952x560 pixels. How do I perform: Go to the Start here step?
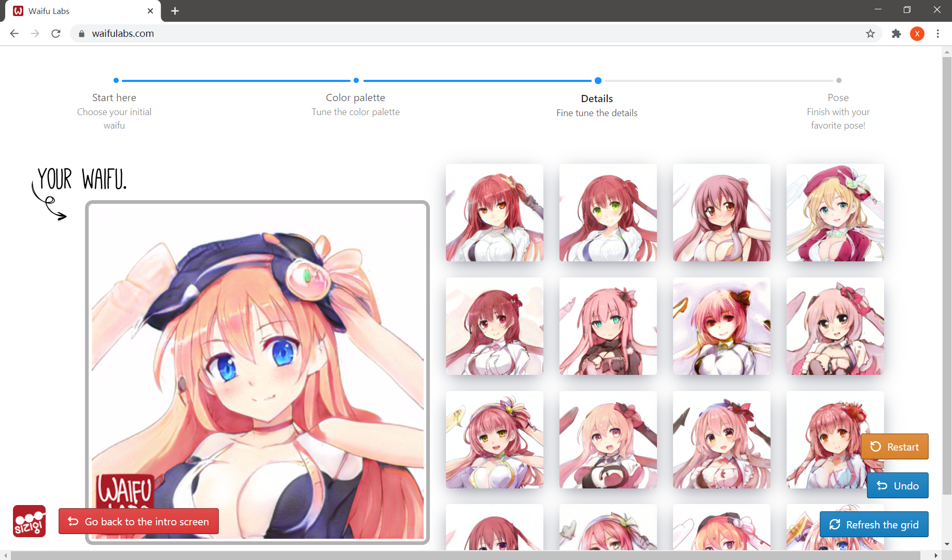pyautogui.click(x=114, y=97)
